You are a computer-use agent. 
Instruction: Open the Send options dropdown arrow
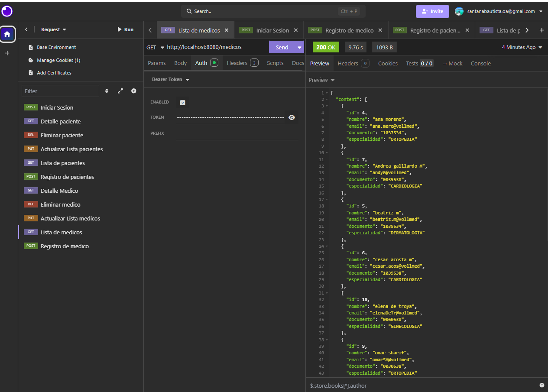299,47
